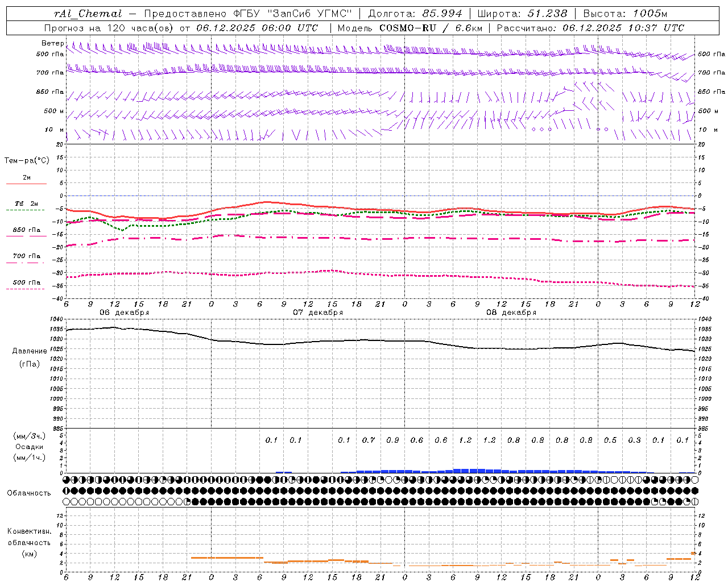This screenshot has height=582, width=728.
Task: Click the 700 гПа entry in temperature legend
Action: pyautogui.click(x=26, y=256)
